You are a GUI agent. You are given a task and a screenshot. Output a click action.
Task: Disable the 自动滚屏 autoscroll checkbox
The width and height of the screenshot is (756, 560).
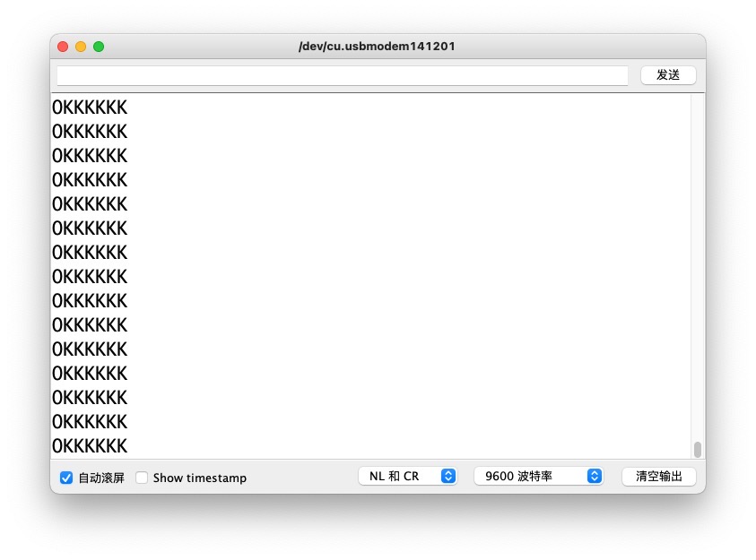[x=66, y=478]
